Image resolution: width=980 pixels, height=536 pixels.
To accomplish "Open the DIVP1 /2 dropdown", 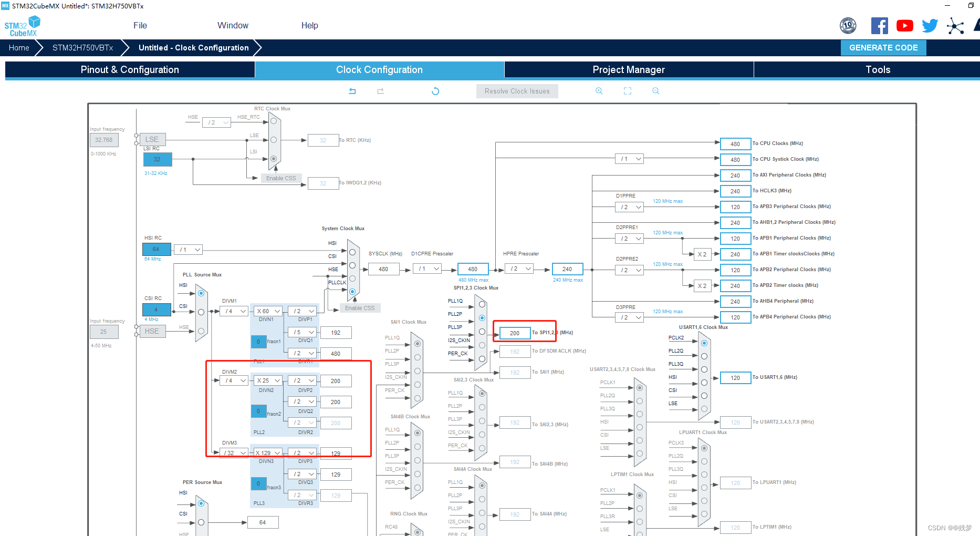I will pos(303,311).
